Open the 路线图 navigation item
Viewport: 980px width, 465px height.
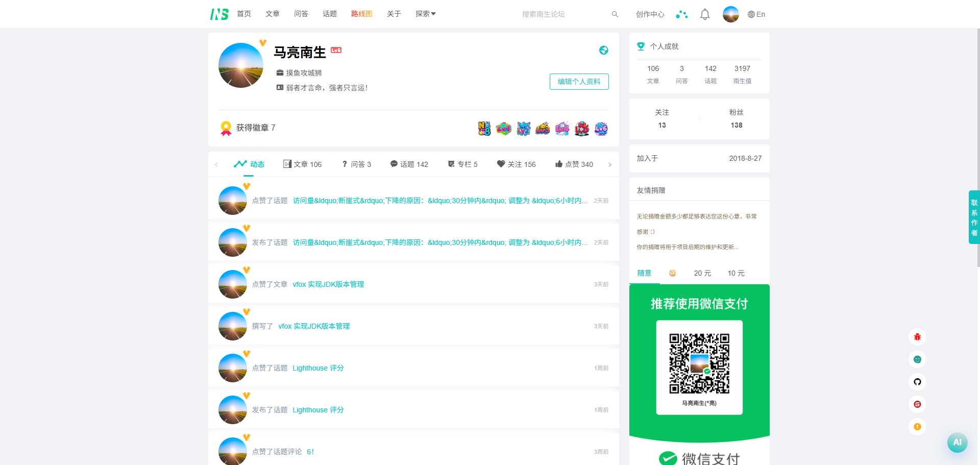pyautogui.click(x=362, y=14)
